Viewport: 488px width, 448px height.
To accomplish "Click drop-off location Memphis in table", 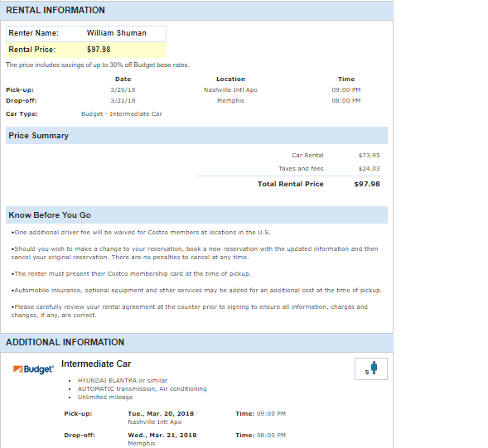I will coord(230,101).
